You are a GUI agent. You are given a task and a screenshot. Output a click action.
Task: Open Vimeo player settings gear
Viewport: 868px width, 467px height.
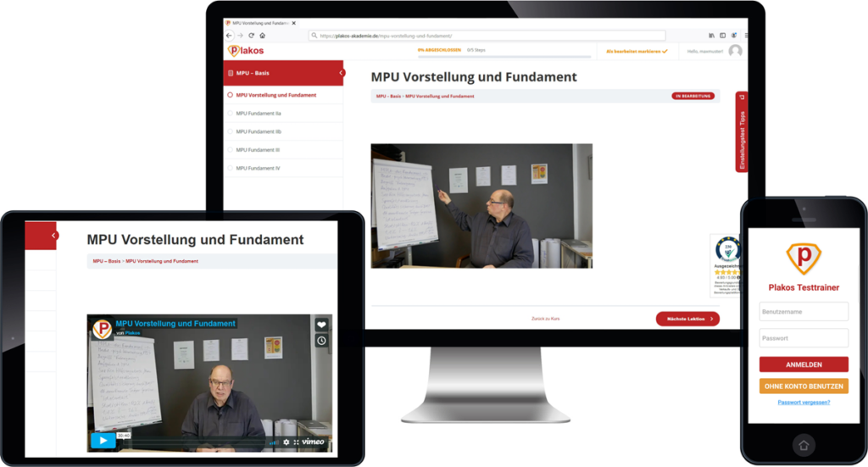coord(287,442)
